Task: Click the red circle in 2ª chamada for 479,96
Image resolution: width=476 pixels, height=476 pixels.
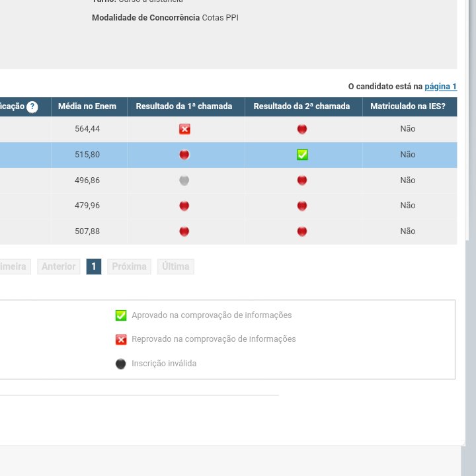Action: coord(302,206)
